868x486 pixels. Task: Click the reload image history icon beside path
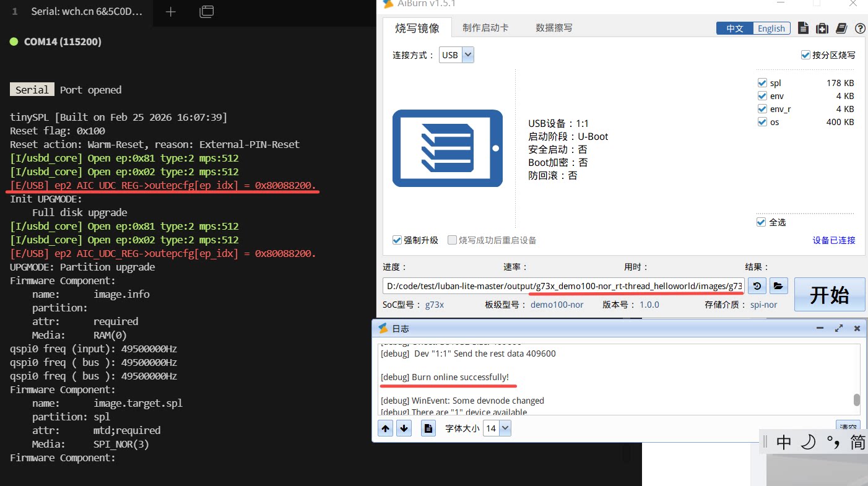coord(757,285)
